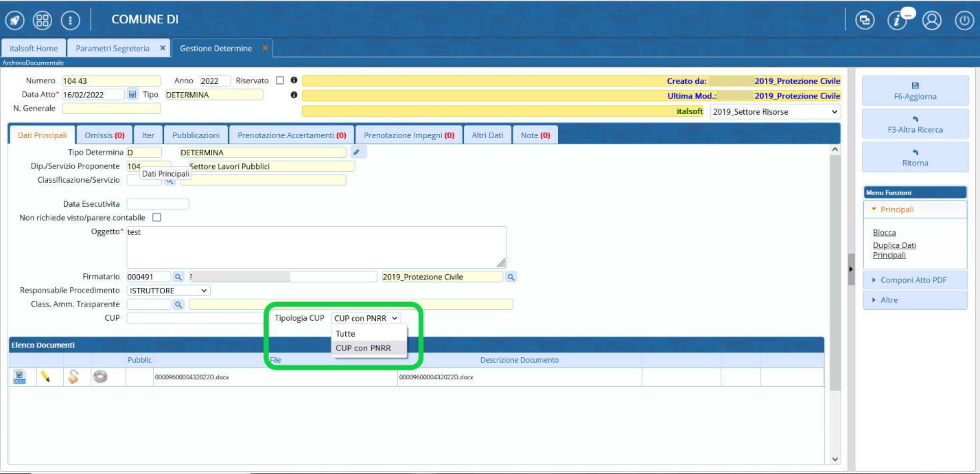Open the user profile icon
This screenshot has width=980, height=474.
[931, 20]
